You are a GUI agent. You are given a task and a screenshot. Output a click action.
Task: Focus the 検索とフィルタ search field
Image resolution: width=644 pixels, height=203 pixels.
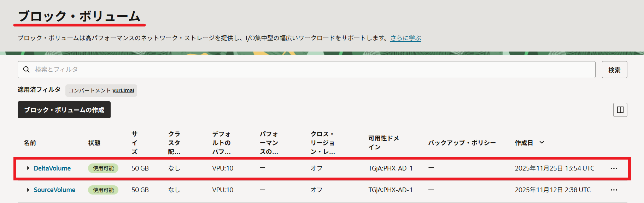coord(306,70)
